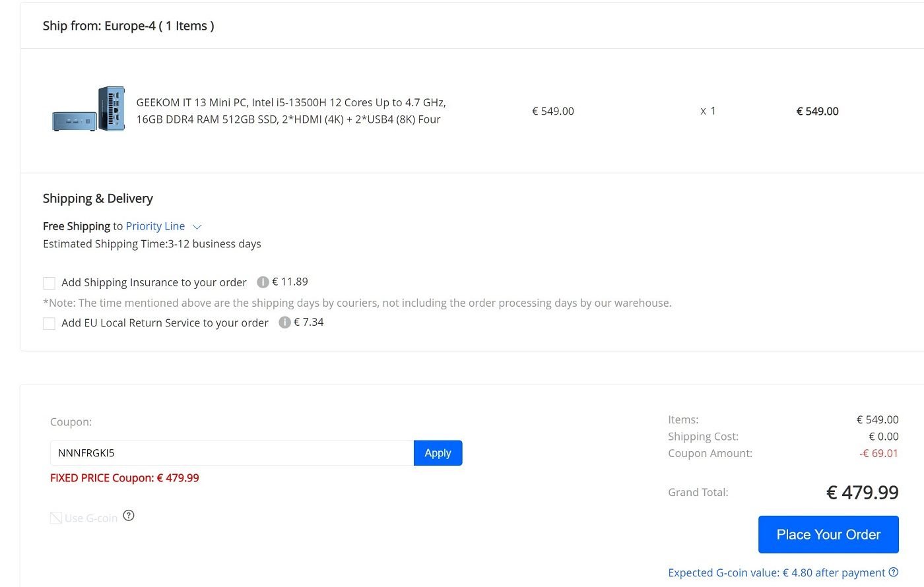Focus the coupon code input field
Image resolution: width=924 pixels, height=587 pixels.
point(232,453)
